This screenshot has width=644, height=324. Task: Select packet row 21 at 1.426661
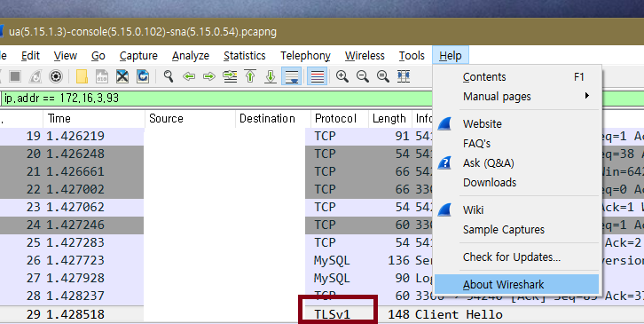click(216, 171)
